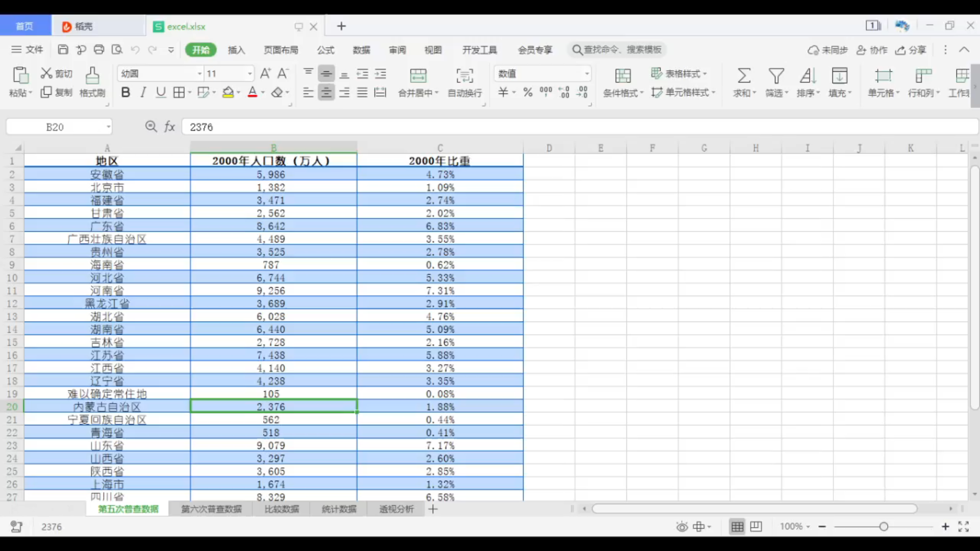Click the eraser clear-format icon
The image size is (980, 551).
(277, 92)
